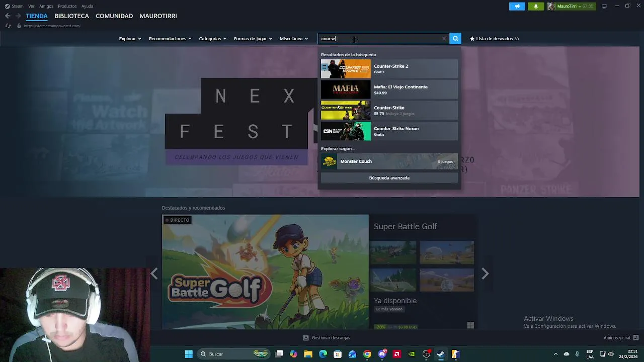Viewport: 644px width, 362px height.
Task: Open the Ayuda menu
Action: point(87,6)
